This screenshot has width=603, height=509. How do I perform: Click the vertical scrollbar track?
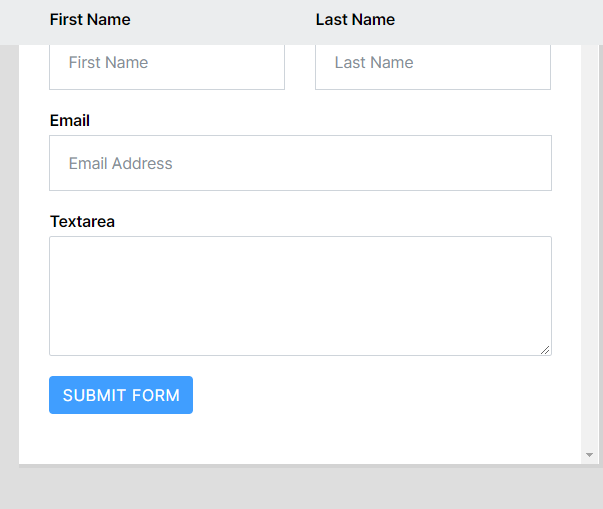point(589,250)
